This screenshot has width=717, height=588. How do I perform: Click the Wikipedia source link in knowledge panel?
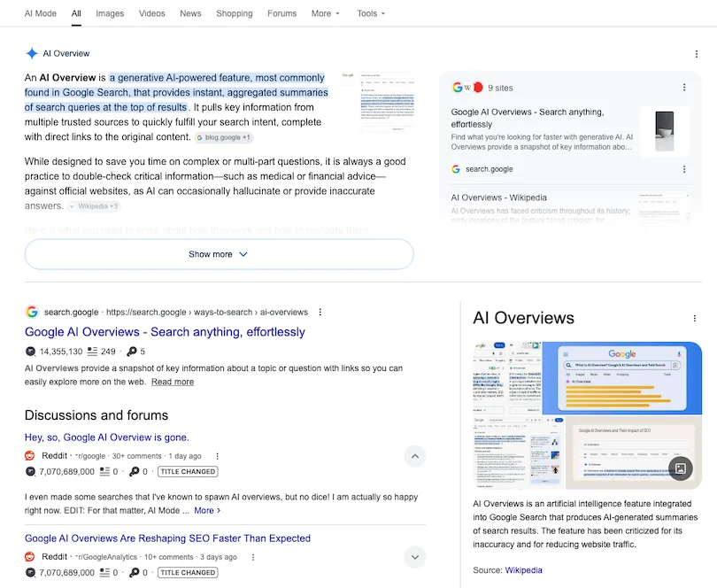[x=523, y=570]
